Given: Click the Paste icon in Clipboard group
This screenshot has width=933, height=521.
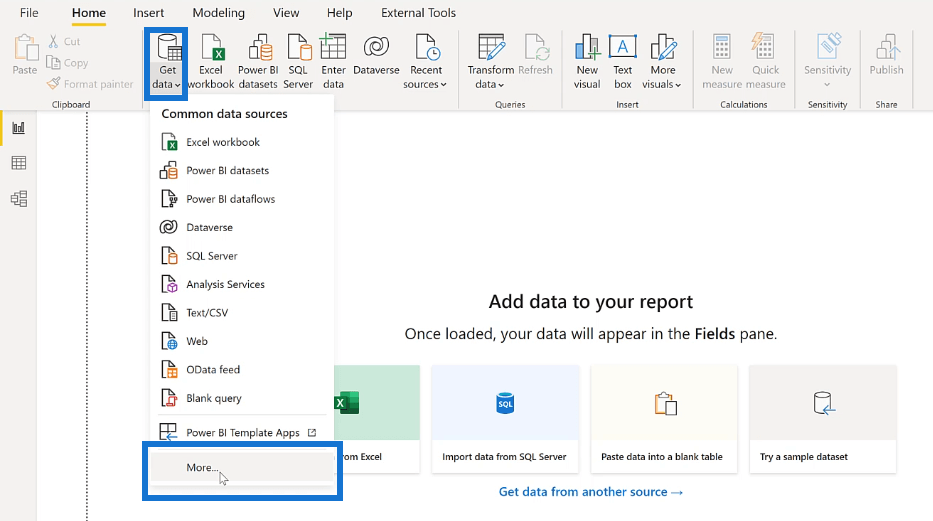Looking at the screenshot, I should pos(25,48).
